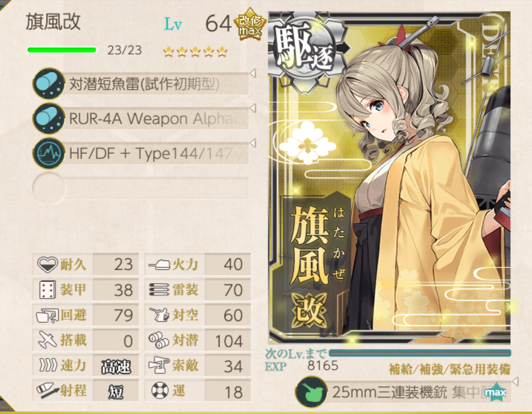
Task: Expand arrow beside RUR-4A Weapon Alpha
Action: [253, 108]
